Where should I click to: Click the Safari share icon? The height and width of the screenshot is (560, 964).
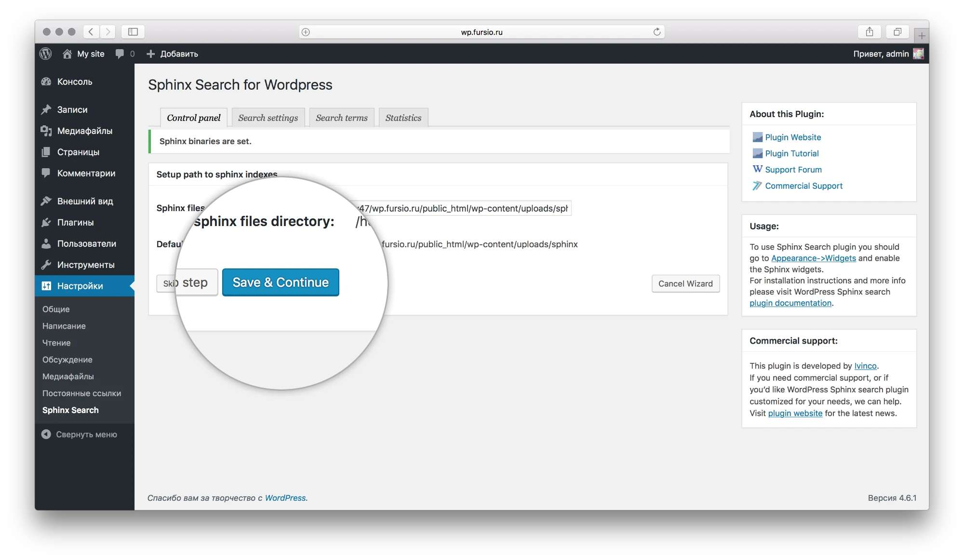click(869, 32)
